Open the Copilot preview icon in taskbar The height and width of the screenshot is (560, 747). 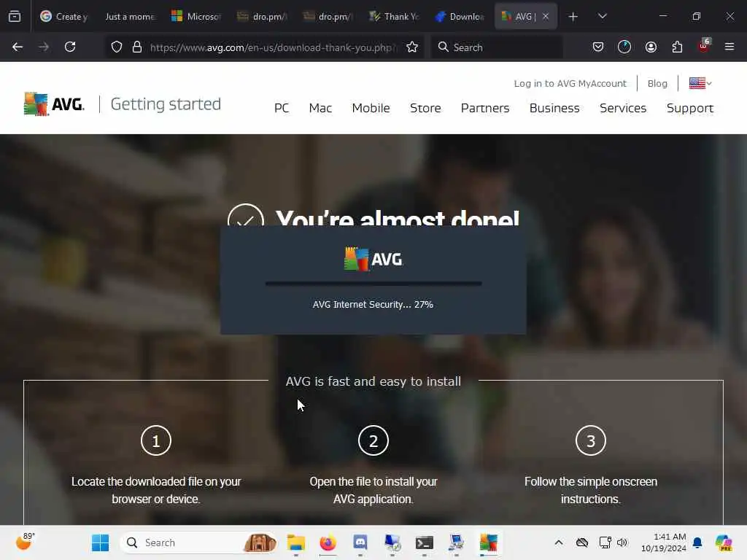[724, 542]
